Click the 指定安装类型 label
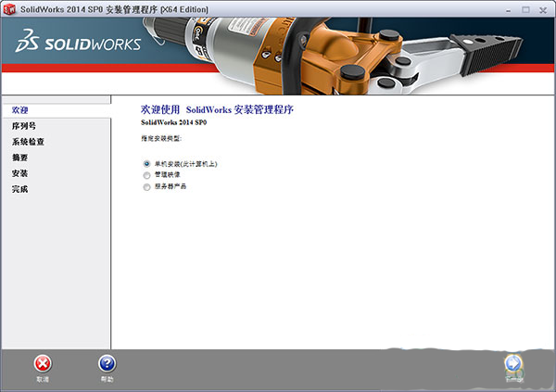The image size is (556, 392). [161, 138]
